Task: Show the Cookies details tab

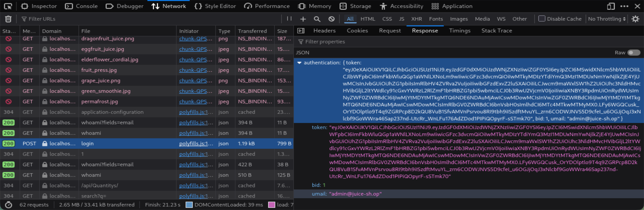Action: pos(357,31)
